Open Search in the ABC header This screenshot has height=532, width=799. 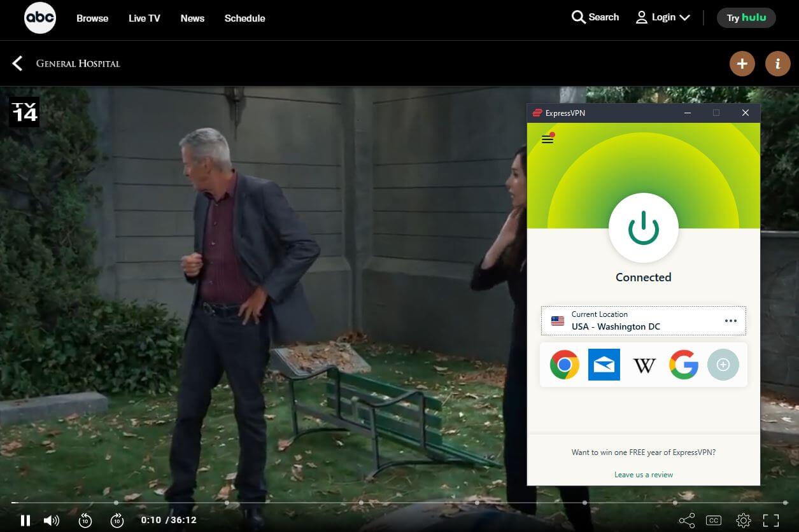tap(595, 17)
